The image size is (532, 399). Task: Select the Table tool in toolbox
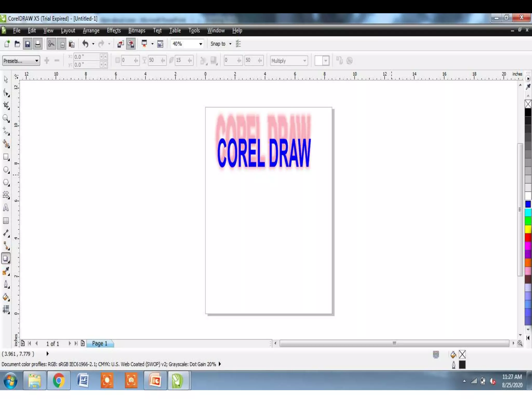pyautogui.click(x=6, y=221)
